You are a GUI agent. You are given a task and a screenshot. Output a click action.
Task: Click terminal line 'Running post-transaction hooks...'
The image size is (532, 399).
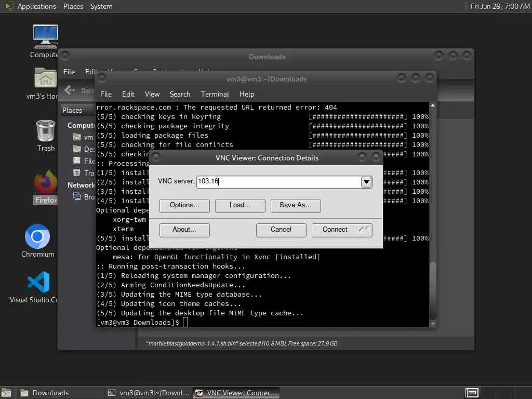170,267
